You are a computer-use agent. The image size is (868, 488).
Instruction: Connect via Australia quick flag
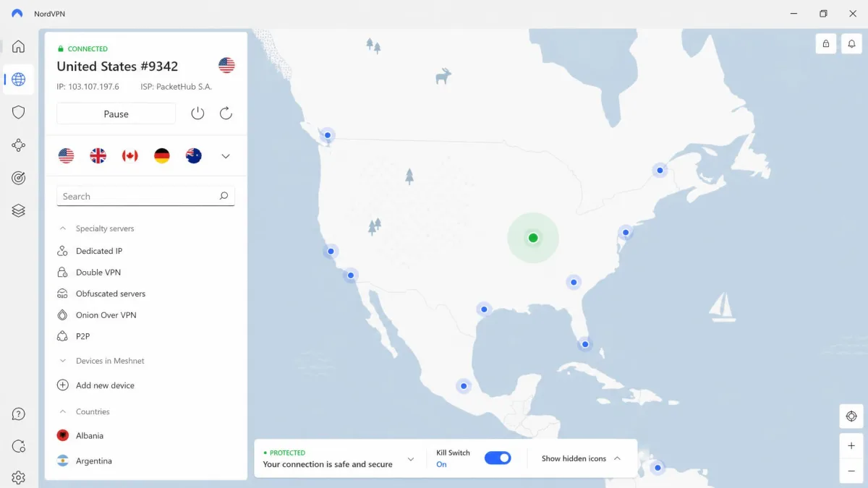[x=194, y=155]
